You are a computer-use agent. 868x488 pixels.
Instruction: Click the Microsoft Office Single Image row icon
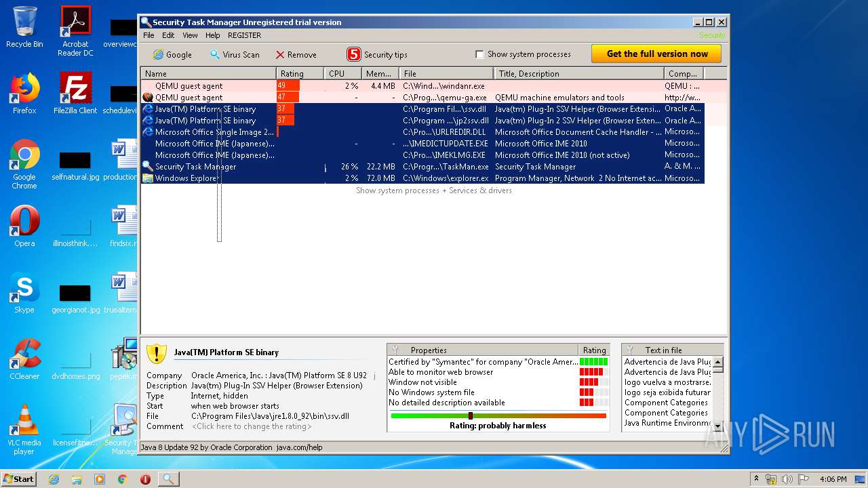click(x=147, y=132)
